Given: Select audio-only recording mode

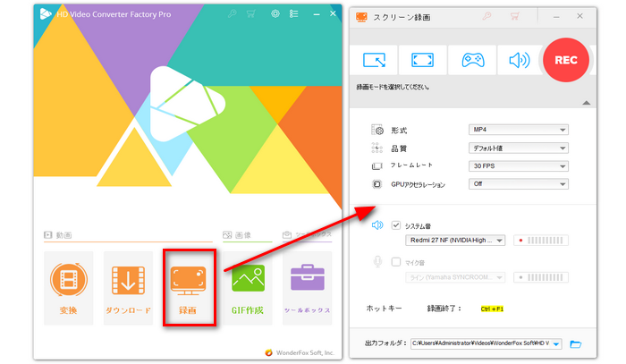Looking at the screenshot, I should 520,60.
